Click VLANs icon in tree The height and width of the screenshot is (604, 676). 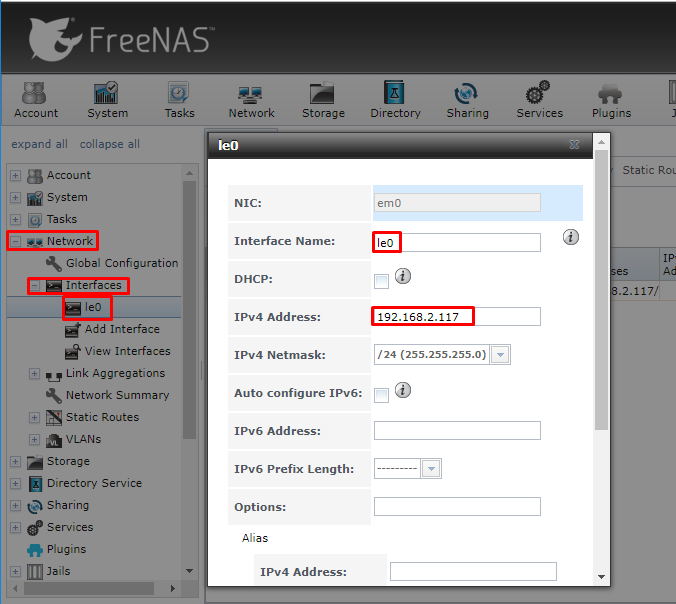coord(54,440)
